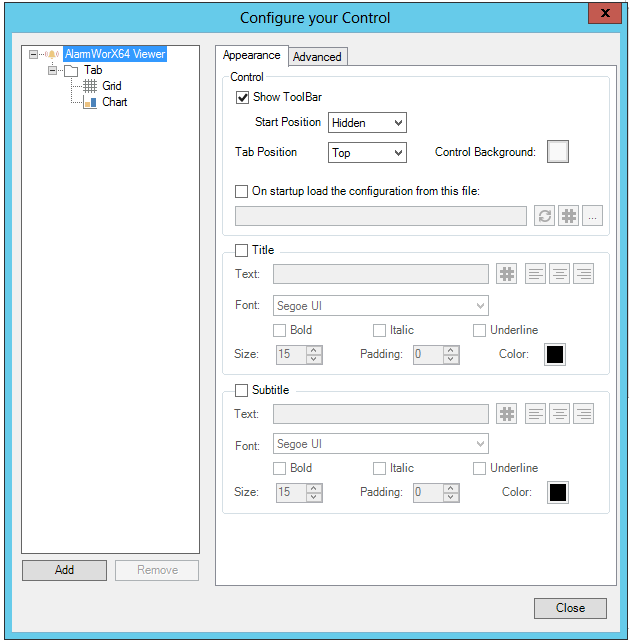Select center alignment icon for Title text
The width and height of the screenshot is (629, 642).
click(560, 274)
